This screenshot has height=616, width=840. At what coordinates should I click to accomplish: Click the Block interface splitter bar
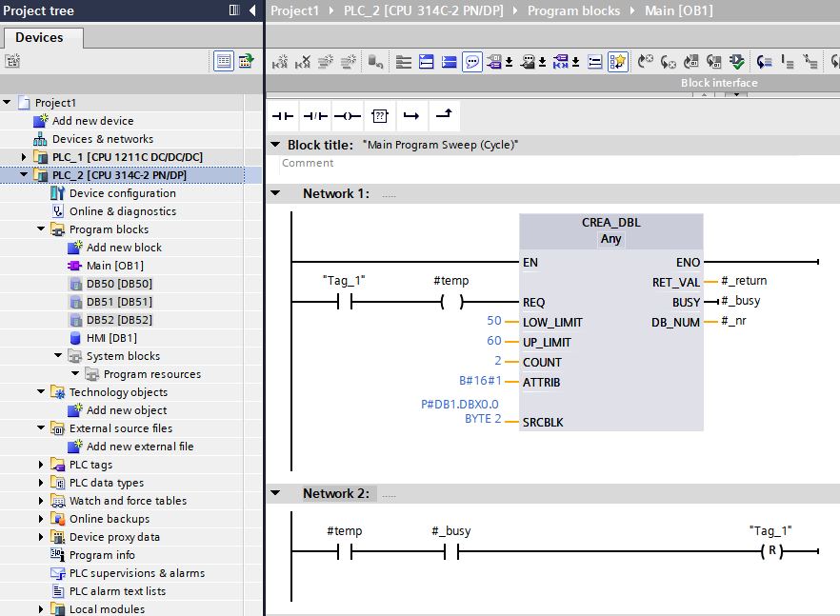(x=719, y=83)
